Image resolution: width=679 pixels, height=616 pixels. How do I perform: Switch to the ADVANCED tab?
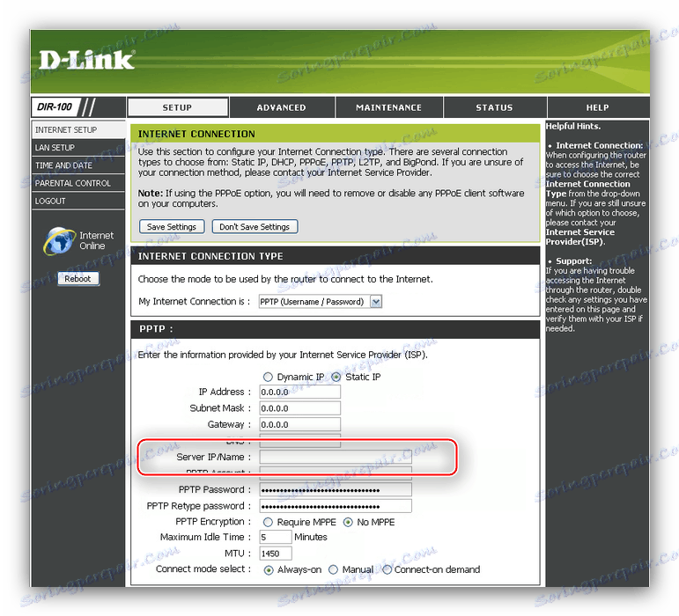(282, 107)
